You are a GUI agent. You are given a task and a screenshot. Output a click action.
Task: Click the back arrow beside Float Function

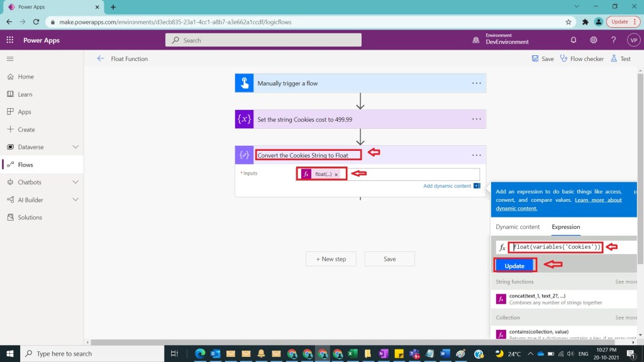tap(101, 59)
